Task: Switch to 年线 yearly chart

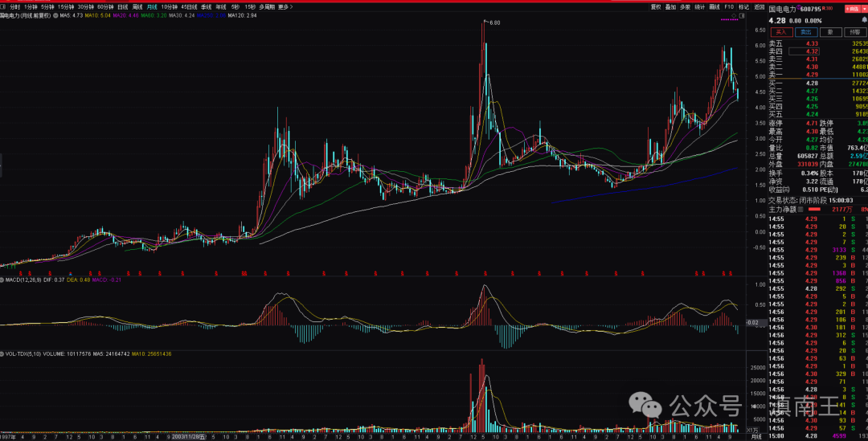Action: click(221, 7)
